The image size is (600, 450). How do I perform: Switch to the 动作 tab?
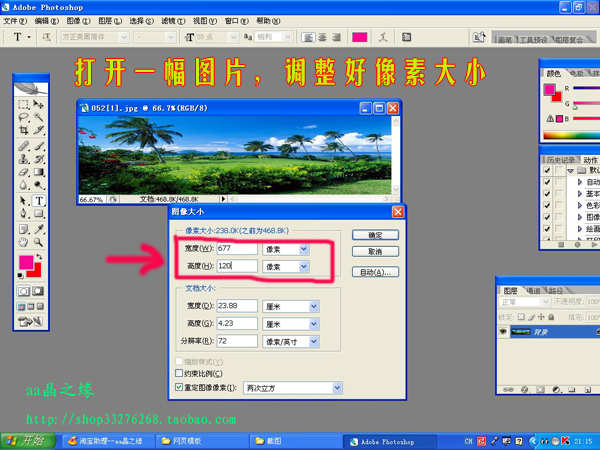point(590,160)
